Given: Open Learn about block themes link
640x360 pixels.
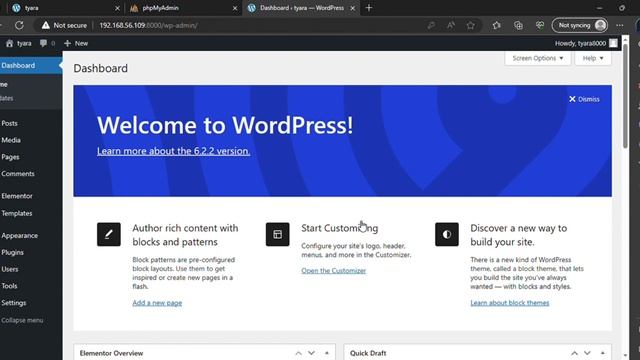Looking at the screenshot, I should pos(509,303).
